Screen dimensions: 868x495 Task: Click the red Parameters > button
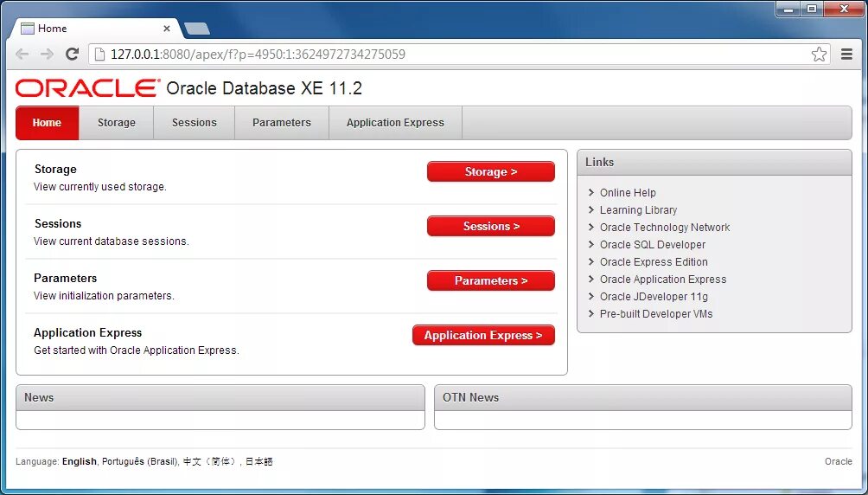coord(491,280)
